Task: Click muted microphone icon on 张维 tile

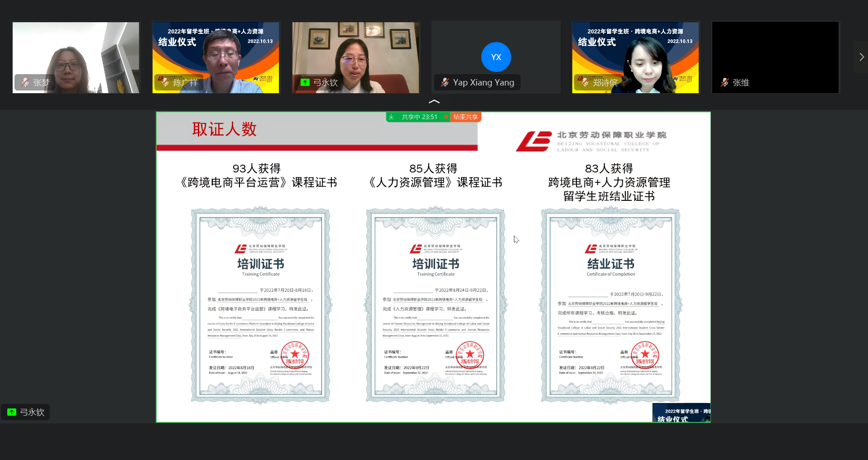Action: point(725,82)
